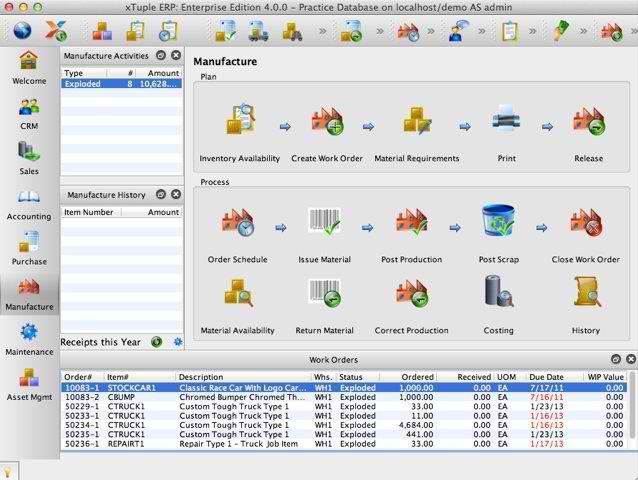
Task: Open Inventory Availability in the Plan section
Action: [x=241, y=120]
